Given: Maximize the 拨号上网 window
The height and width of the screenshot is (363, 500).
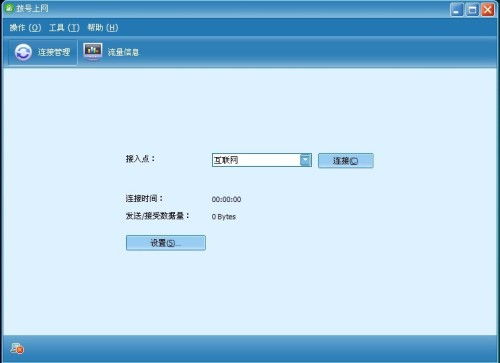Looking at the screenshot, I should tap(472, 9).
